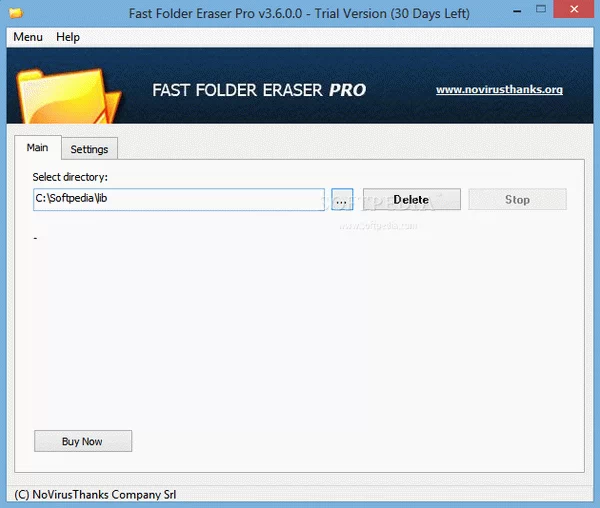
Task: Click the folder icon in the title bar
Action: 16,13
